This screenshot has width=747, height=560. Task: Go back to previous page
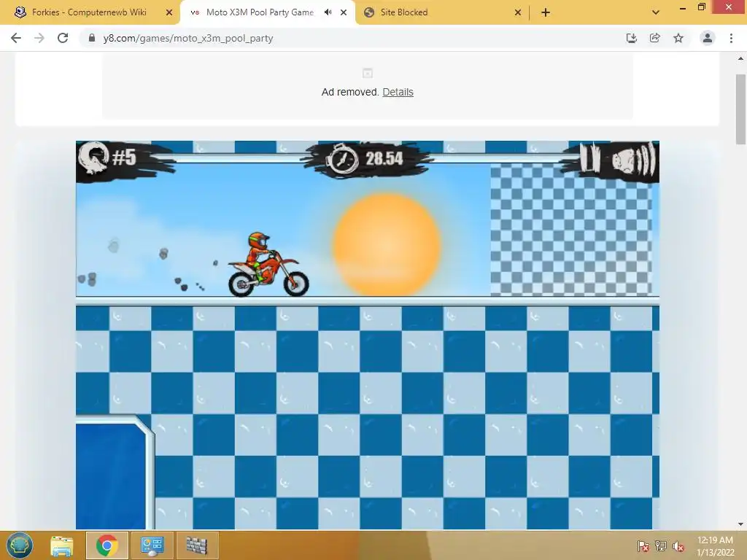pos(16,38)
